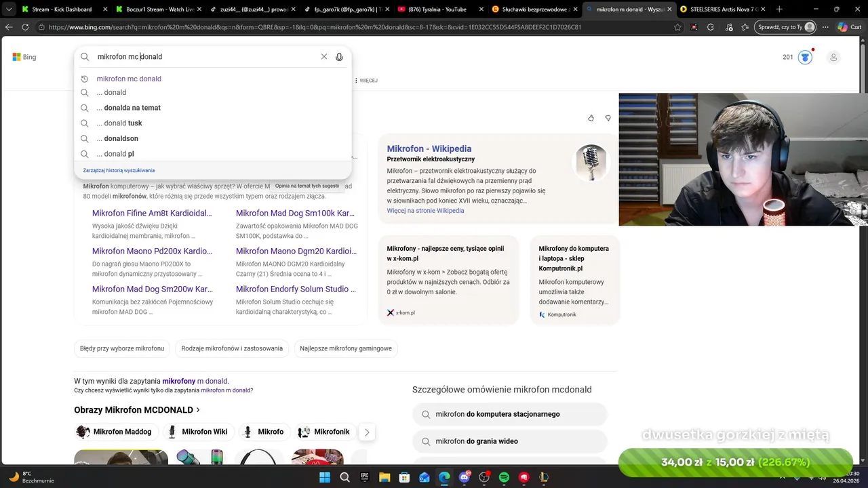This screenshot has width=868, height=488.
Task: Open Spotify from the taskbar
Action: (x=504, y=477)
